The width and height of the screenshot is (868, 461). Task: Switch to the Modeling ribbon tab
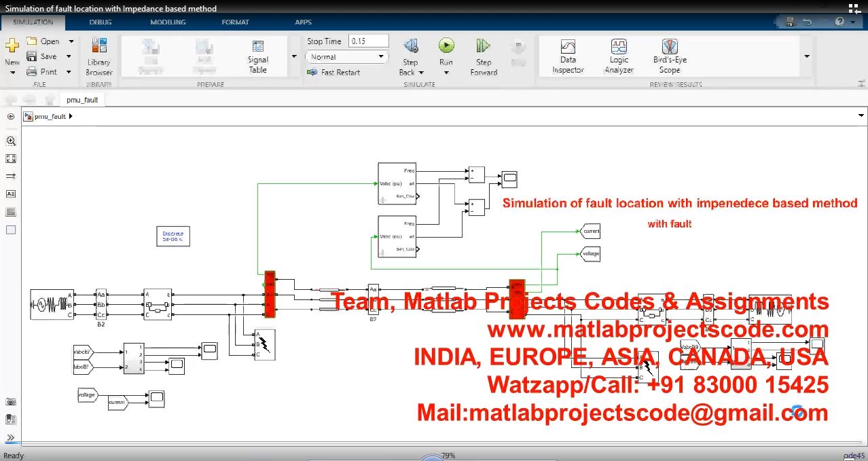coord(168,22)
